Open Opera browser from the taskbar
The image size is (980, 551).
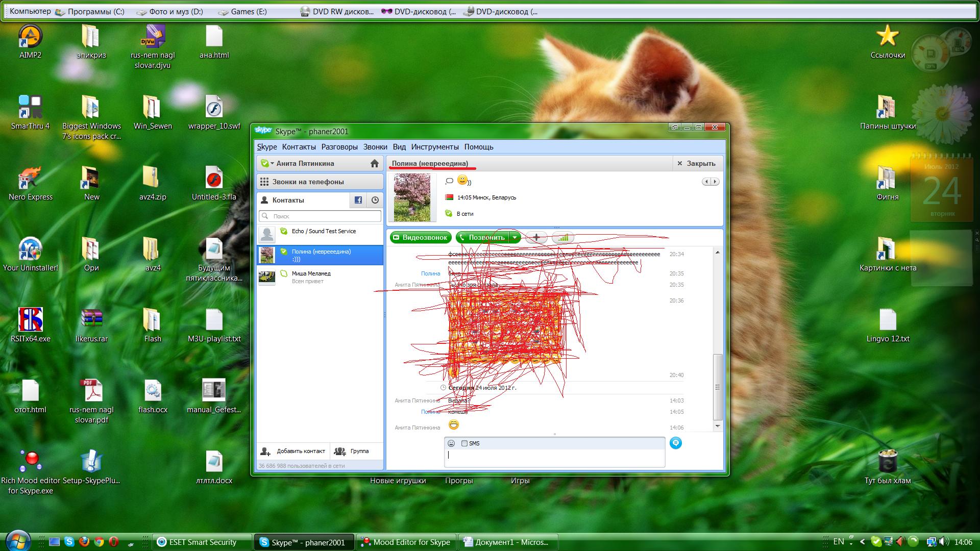[113, 542]
